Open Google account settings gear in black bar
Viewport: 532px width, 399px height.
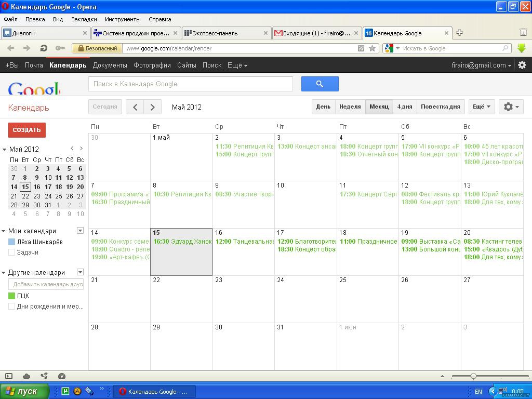[522, 65]
